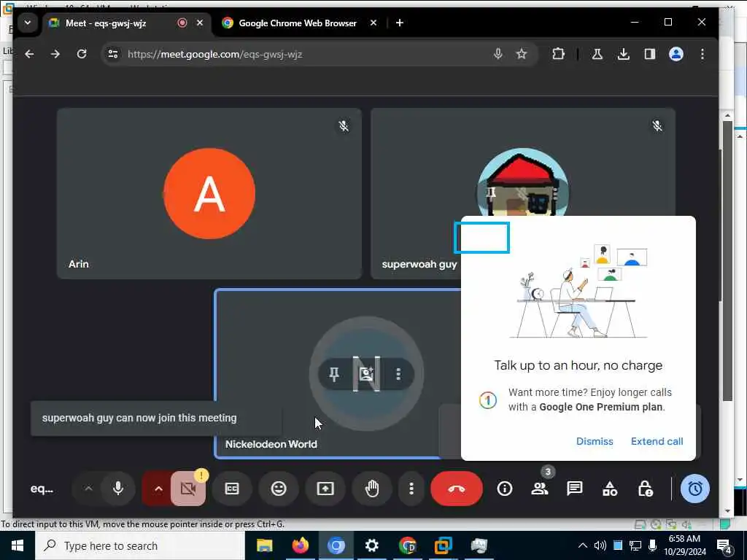Bookmark this page with star icon
This screenshot has width=747, height=560.
click(x=522, y=54)
